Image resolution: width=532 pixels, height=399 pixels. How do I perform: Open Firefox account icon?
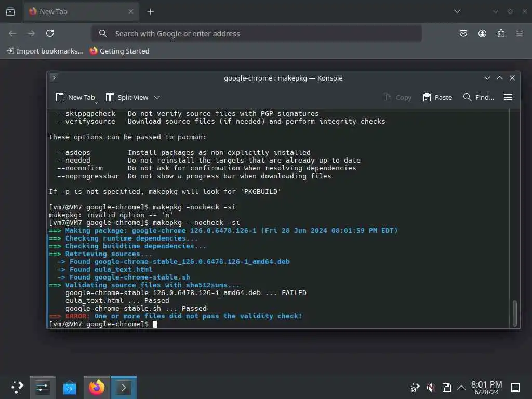482,33
